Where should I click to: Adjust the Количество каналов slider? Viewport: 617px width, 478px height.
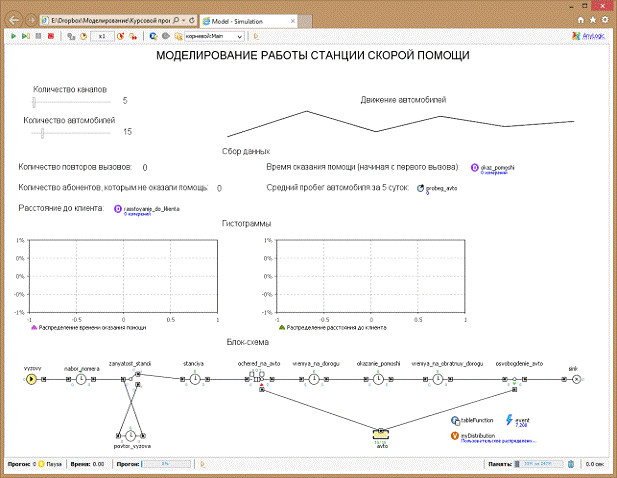(35, 101)
